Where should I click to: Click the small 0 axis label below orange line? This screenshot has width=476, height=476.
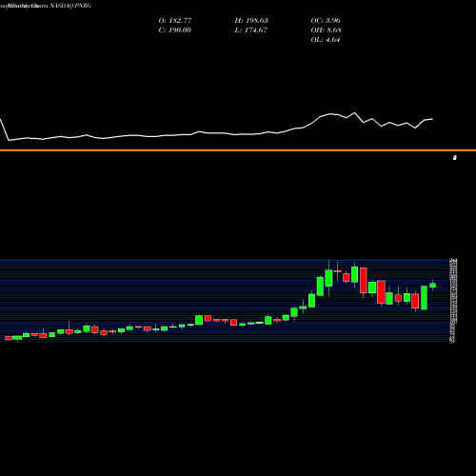(455, 158)
